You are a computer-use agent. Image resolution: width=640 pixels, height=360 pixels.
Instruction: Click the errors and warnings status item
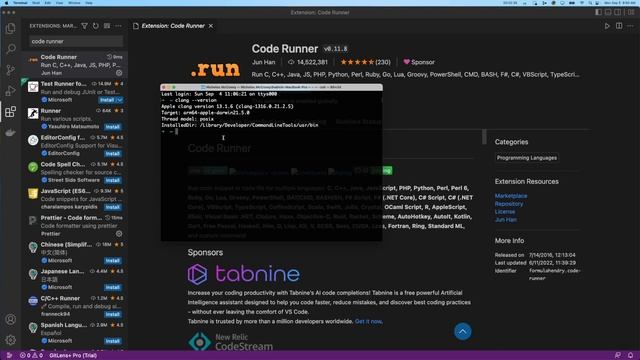[x=31, y=356]
